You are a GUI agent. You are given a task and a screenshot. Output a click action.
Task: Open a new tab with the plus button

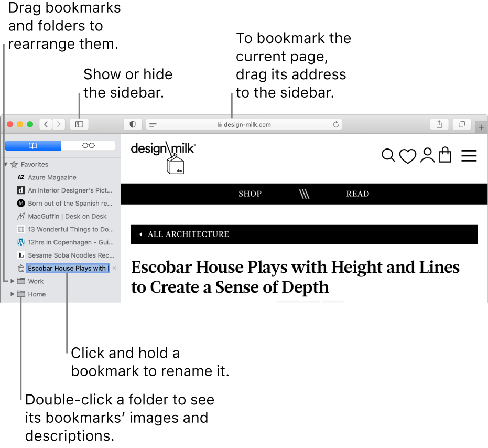click(481, 127)
